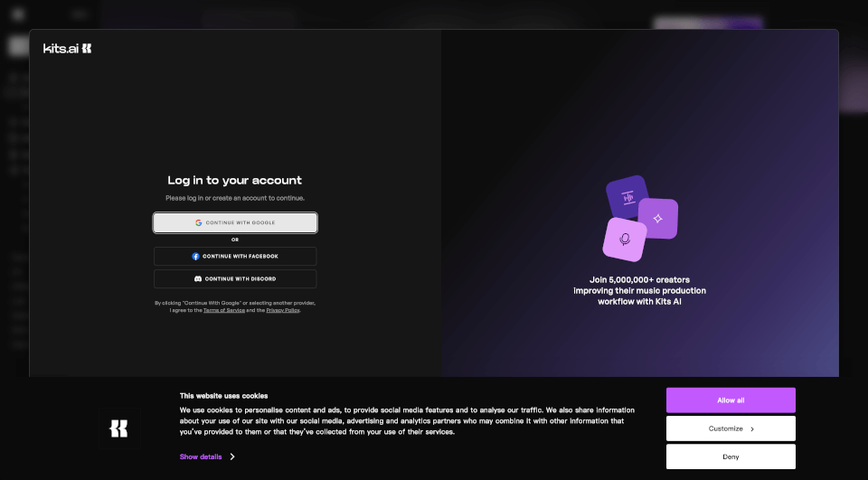Click the sparkle tile icon
868x480 pixels.
tap(658, 219)
